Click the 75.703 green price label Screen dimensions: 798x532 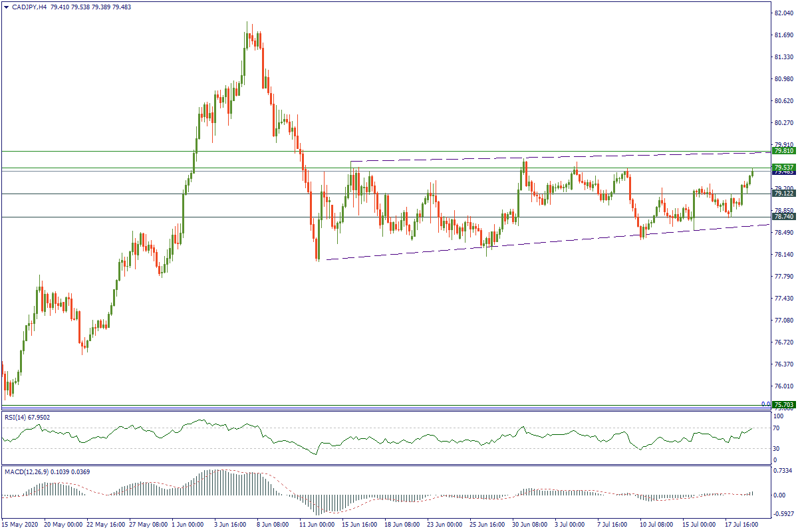pos(783,404)
